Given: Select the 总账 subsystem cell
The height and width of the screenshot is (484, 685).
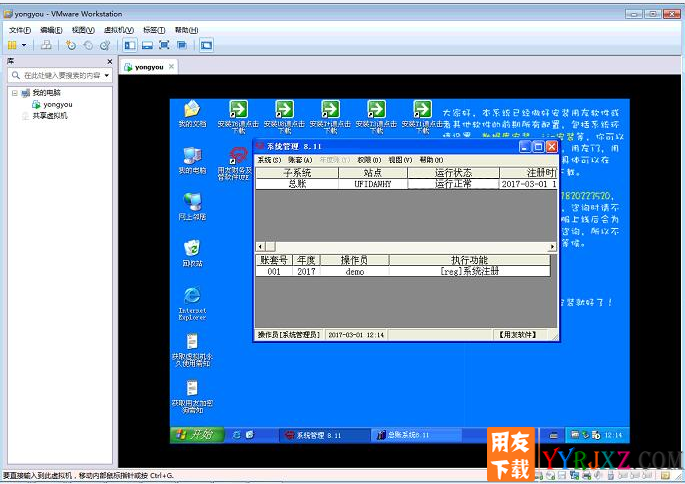Looking at the screenshot, I should point(297,184).
